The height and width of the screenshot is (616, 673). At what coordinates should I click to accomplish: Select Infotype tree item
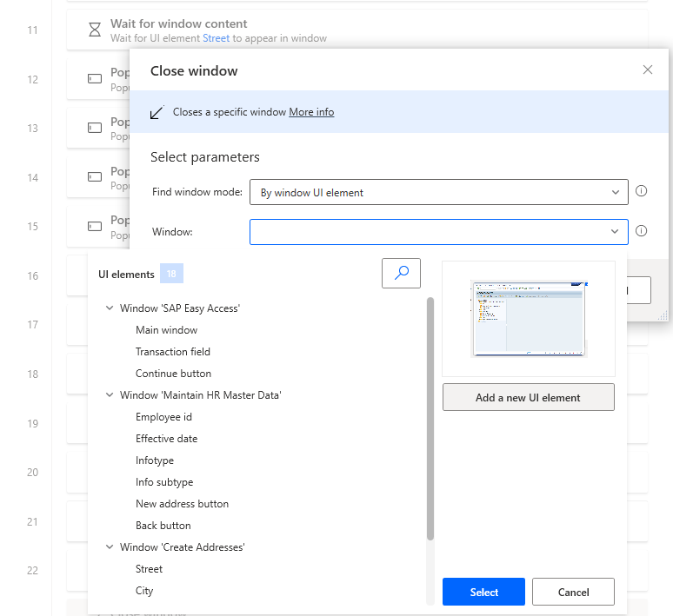(x=155, y=460)
